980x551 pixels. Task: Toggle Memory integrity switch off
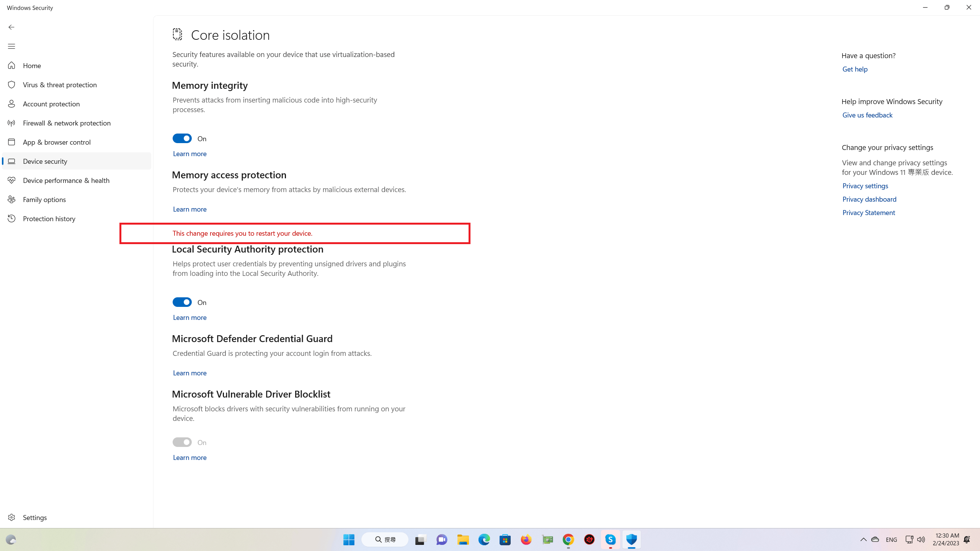coord(182,139)
